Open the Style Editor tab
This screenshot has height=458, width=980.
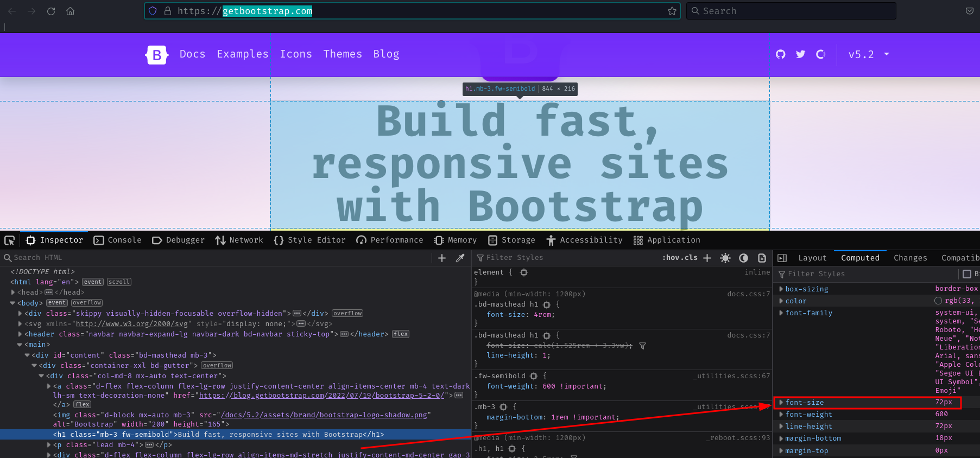(x=310, y=240)
